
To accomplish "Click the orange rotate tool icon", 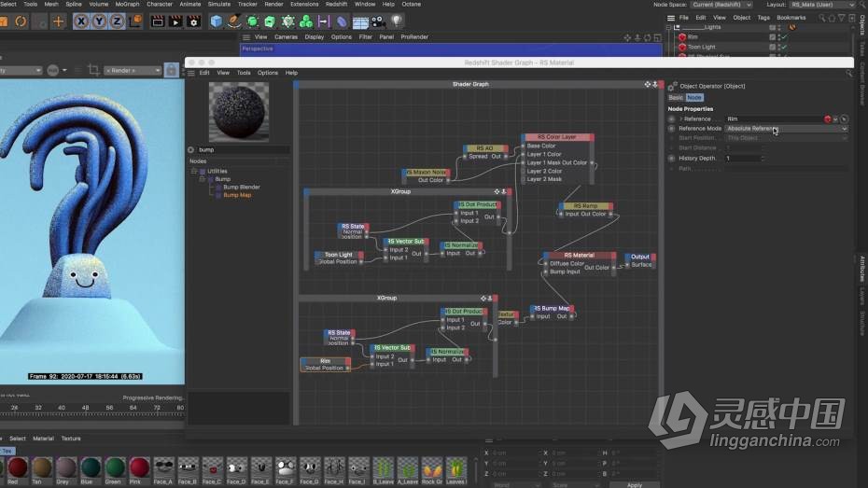I will (x=21, y=21).
